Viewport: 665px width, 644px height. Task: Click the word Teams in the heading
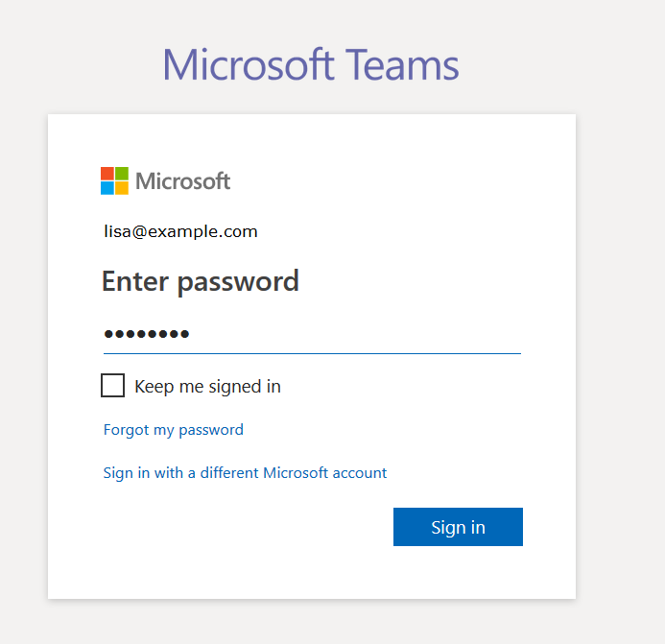pyautogui.click(x=403, y=64)
